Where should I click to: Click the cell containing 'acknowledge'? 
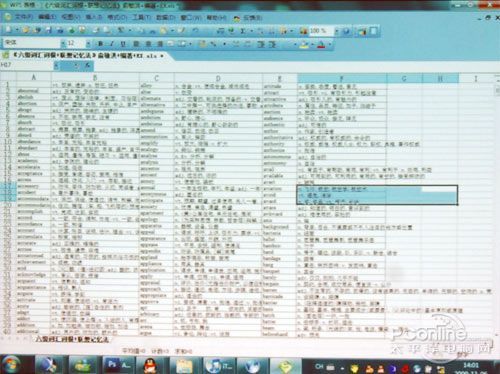[x=33, y=275]
